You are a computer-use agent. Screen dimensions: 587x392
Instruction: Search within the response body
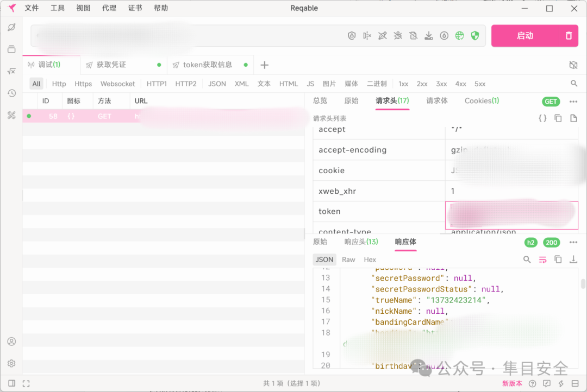(x=527, y=260)
